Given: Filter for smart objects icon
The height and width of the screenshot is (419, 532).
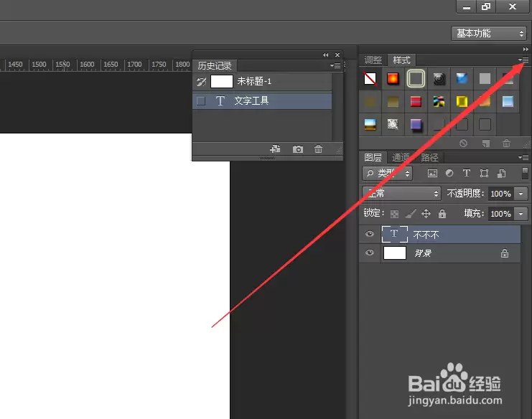Looking at the screenshot, I should [501, 174].
